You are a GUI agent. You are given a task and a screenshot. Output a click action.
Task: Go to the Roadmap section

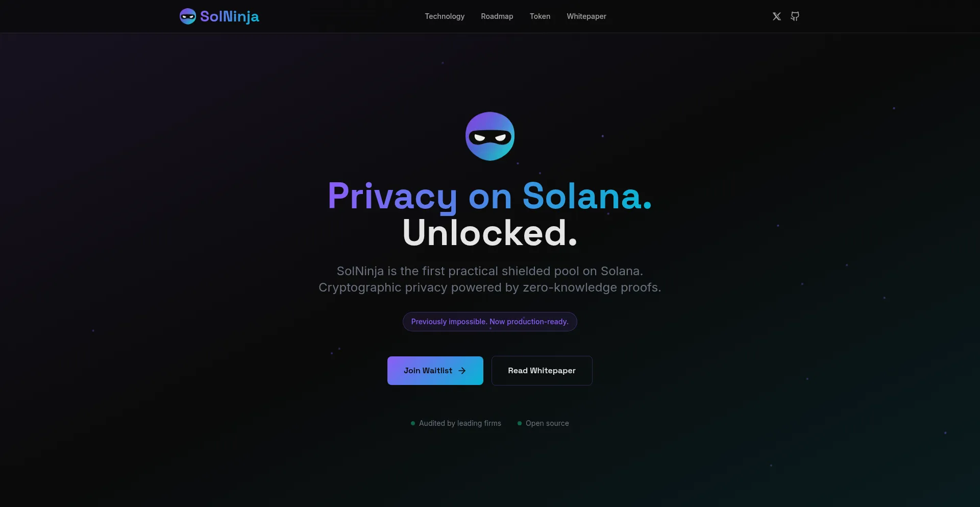pos(497,16)
